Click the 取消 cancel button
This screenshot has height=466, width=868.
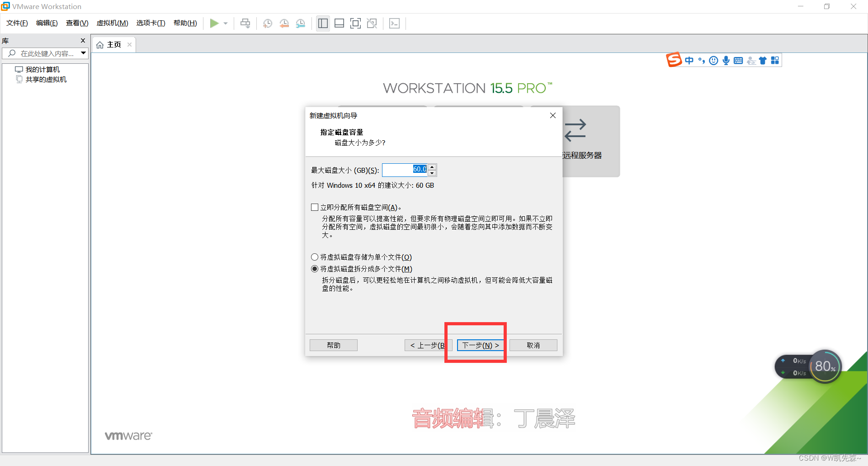[x=533, y=345]
